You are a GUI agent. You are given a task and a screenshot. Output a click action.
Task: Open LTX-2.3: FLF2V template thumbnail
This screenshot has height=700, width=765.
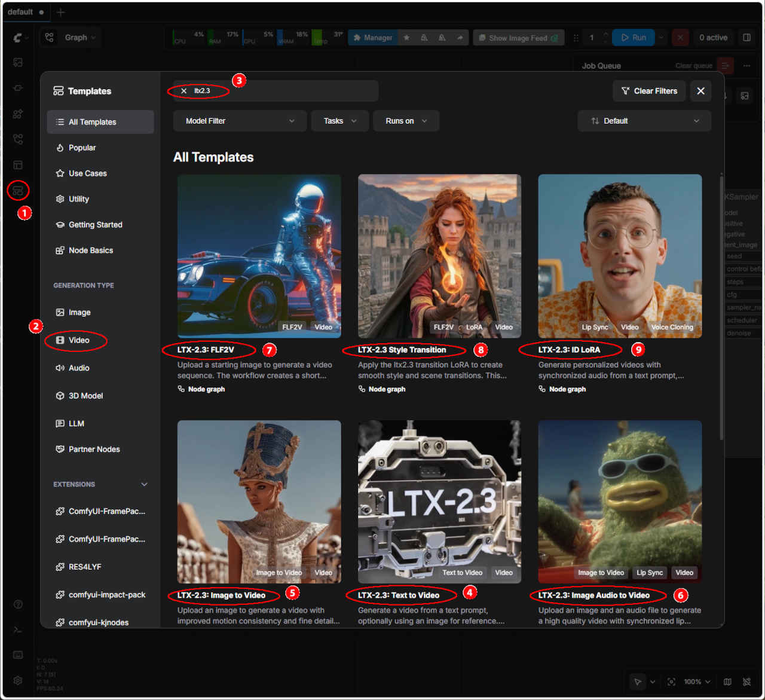[x=259, y=256]
